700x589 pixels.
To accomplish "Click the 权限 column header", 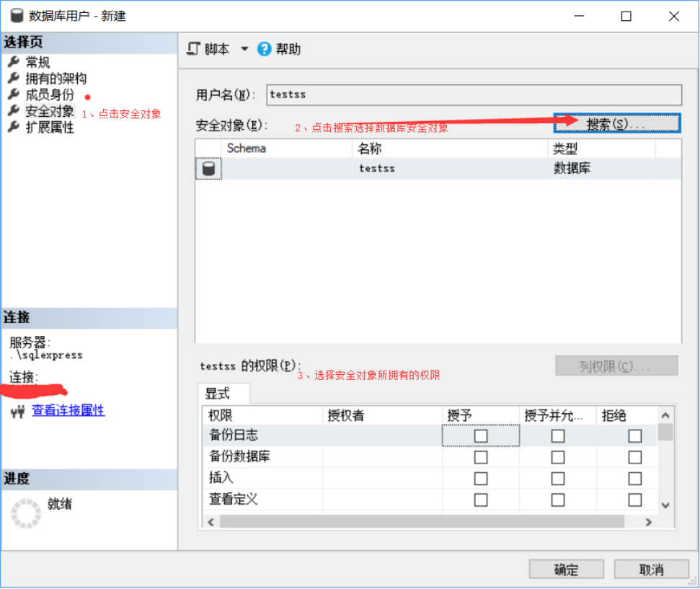I will pyautogui.click(x=263, y=415).
